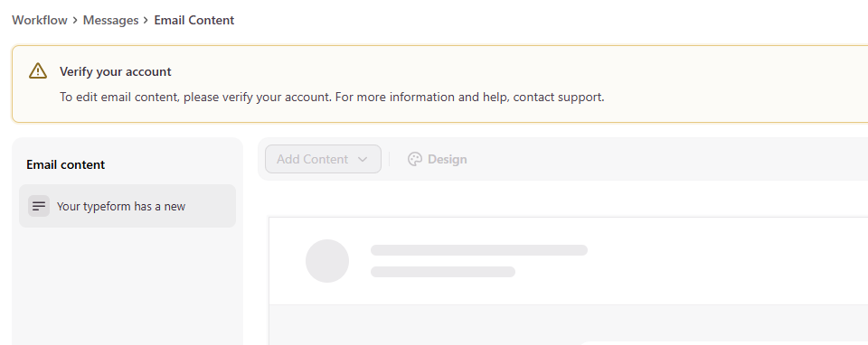Click the 'Verify your account' heading
Viewport: 868px width, 345px height.
point(116,71)
